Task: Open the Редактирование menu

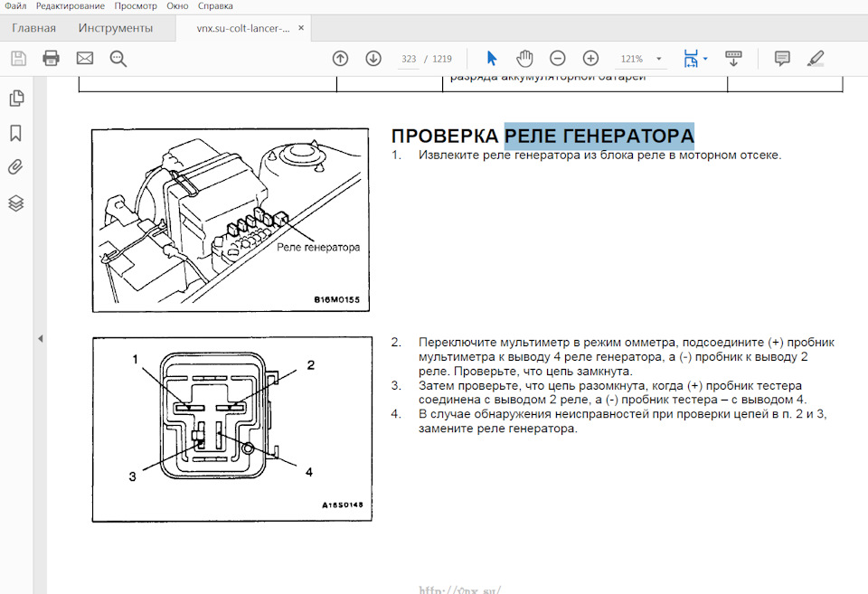Action: pyautogui.click(x=71, y=6)
